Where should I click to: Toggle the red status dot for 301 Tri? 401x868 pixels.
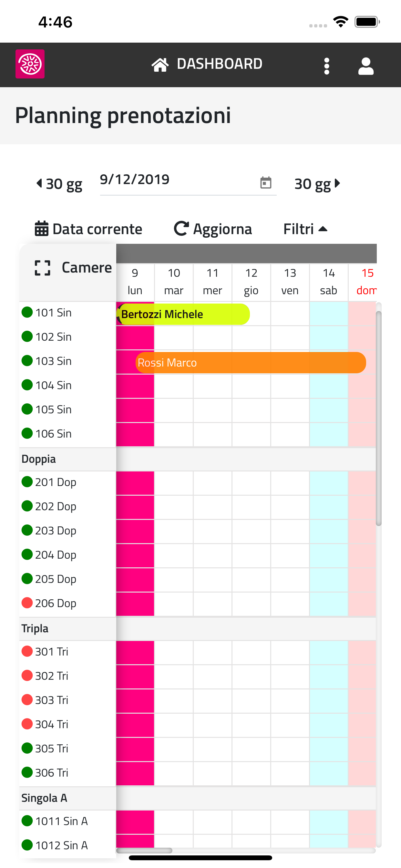pyautogui.click(x=27, y=651)
